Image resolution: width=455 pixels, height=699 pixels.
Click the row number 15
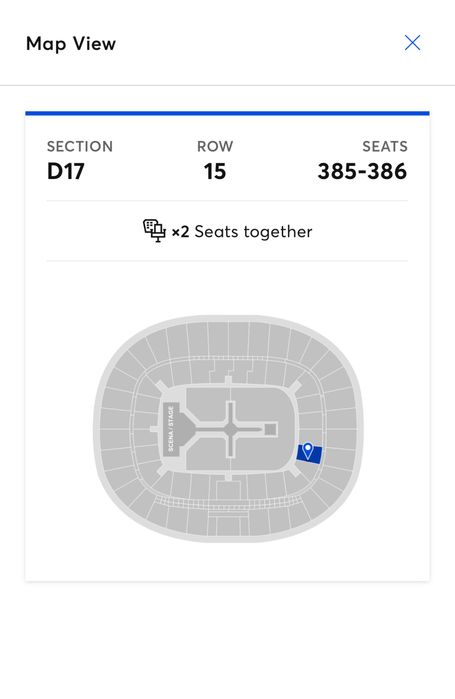click(215, 172)
